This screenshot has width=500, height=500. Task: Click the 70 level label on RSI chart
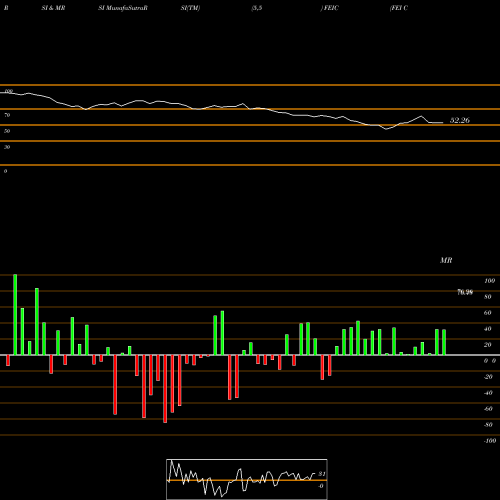pos(7,115)
